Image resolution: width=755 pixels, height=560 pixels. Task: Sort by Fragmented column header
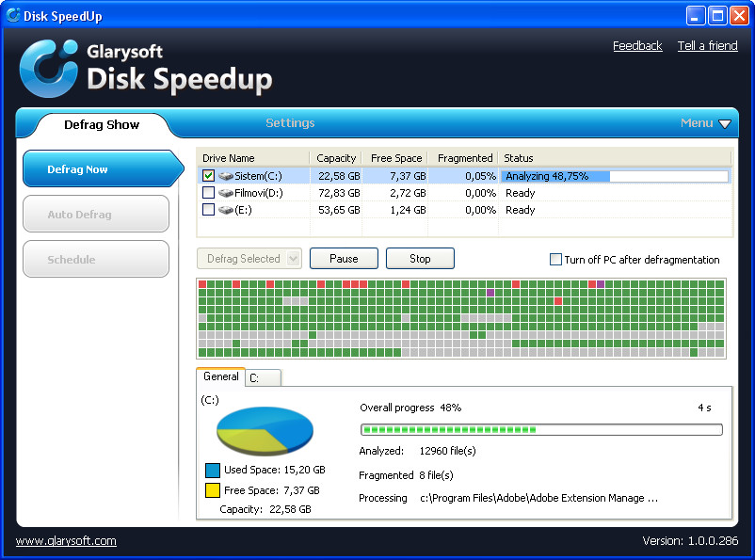[x=465, y=158]
